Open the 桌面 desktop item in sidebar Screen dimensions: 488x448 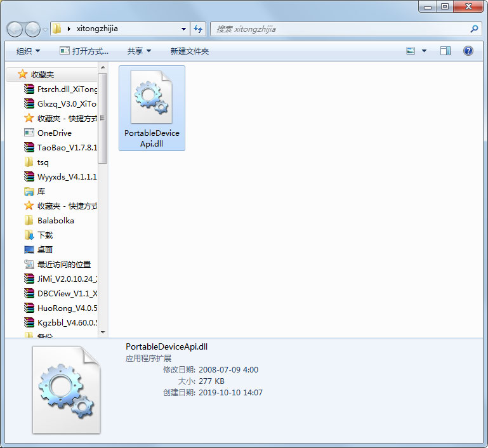tap(44, 250)
